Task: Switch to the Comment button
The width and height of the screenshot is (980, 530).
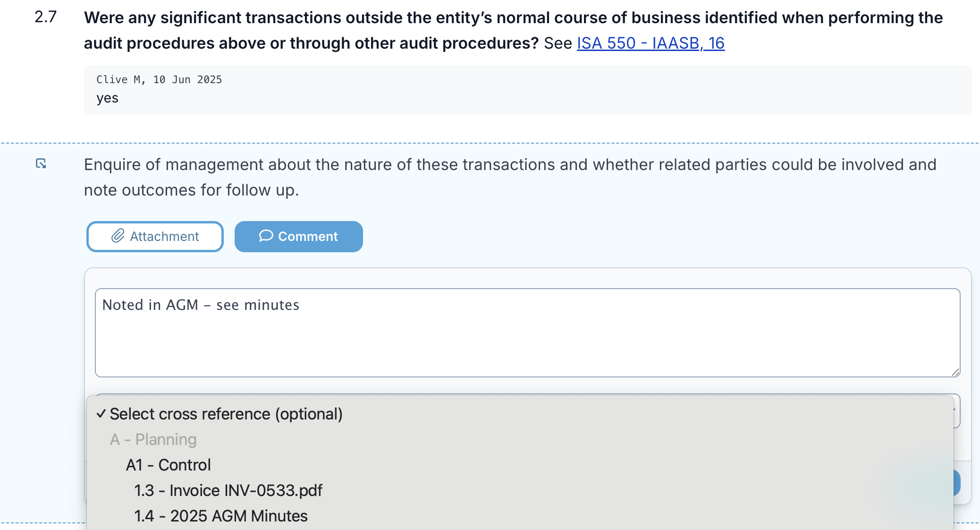Action: (x=298, y=236)
